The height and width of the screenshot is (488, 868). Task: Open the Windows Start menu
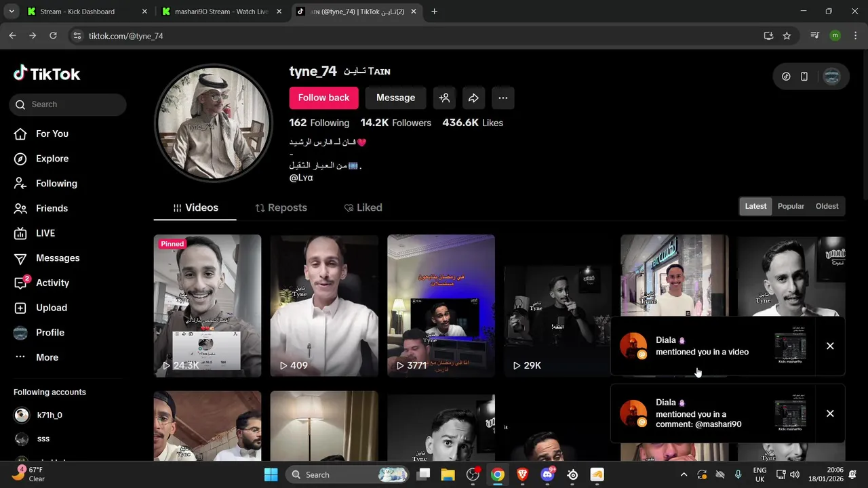(x=271, y=474)
